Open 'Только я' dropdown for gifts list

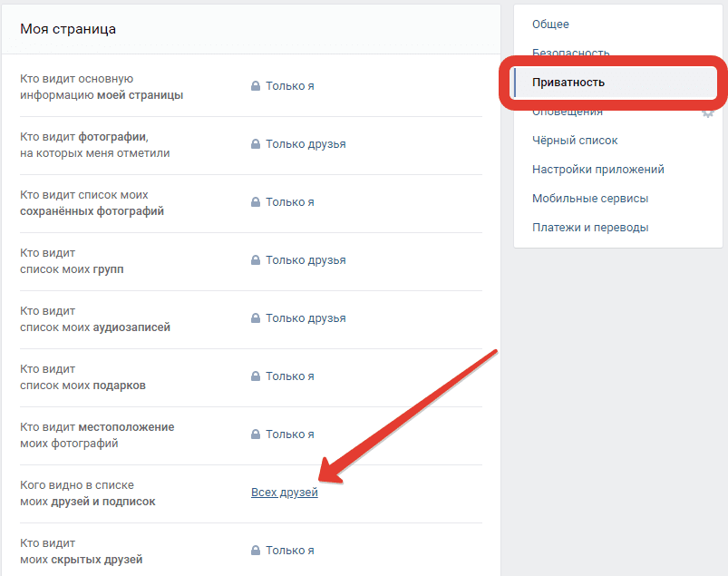(x=289, y=376)
